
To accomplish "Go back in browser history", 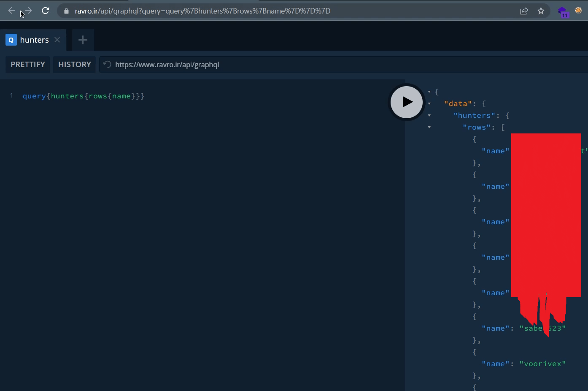I will pyautogui.click(x=11, y=11).
